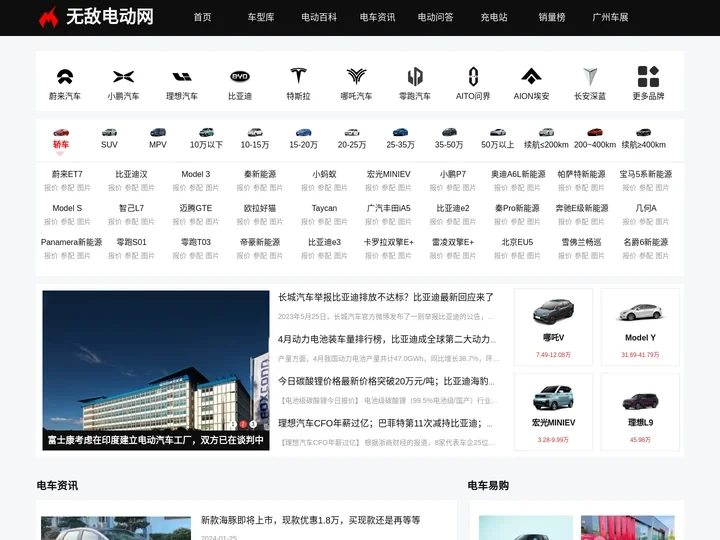The width and height of the screenshot is (720, 540).
Task: Select the 理想汽车 brand logo
Action: [x=182, y=77]
